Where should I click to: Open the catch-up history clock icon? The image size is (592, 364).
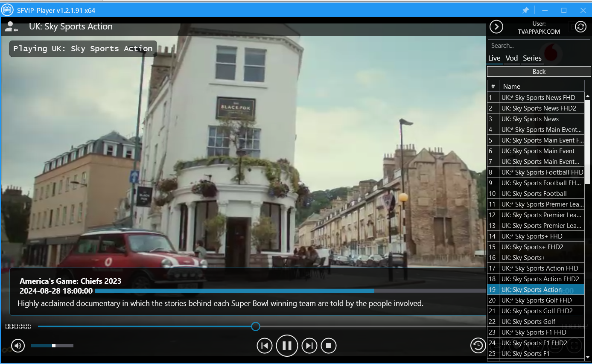(478, 345)
